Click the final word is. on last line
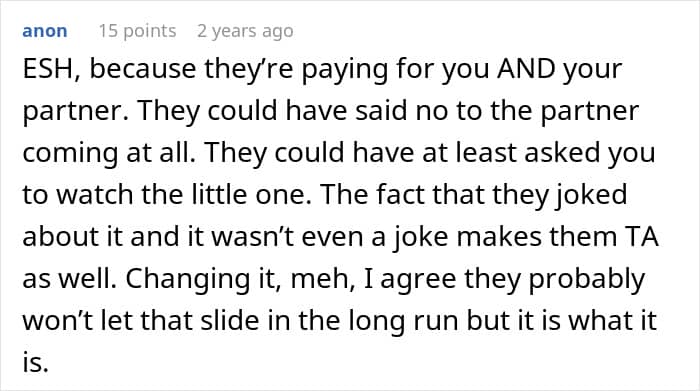Image resolution: width=700 pixels, height=391 pixels. click(35, 362)
